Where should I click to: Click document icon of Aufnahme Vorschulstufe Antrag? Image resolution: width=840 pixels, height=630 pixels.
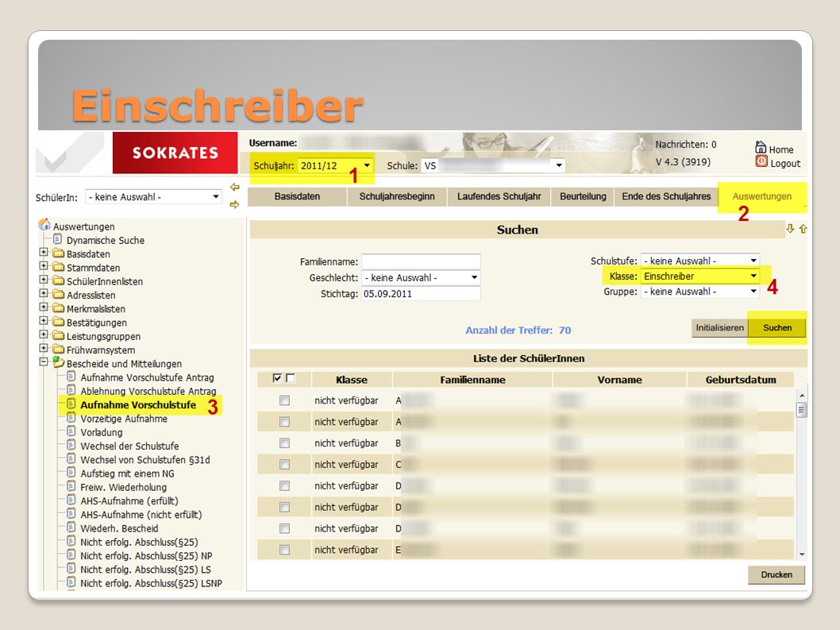point(71,377)
